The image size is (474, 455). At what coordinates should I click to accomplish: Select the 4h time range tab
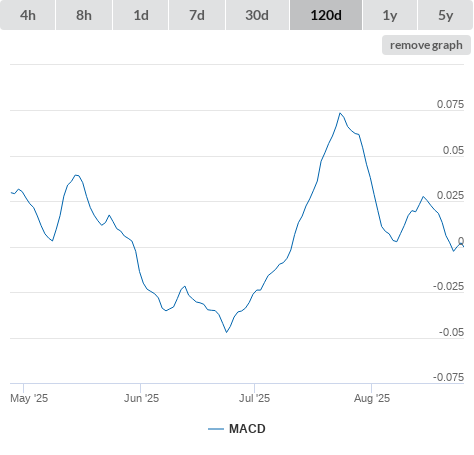pos(28,15)
